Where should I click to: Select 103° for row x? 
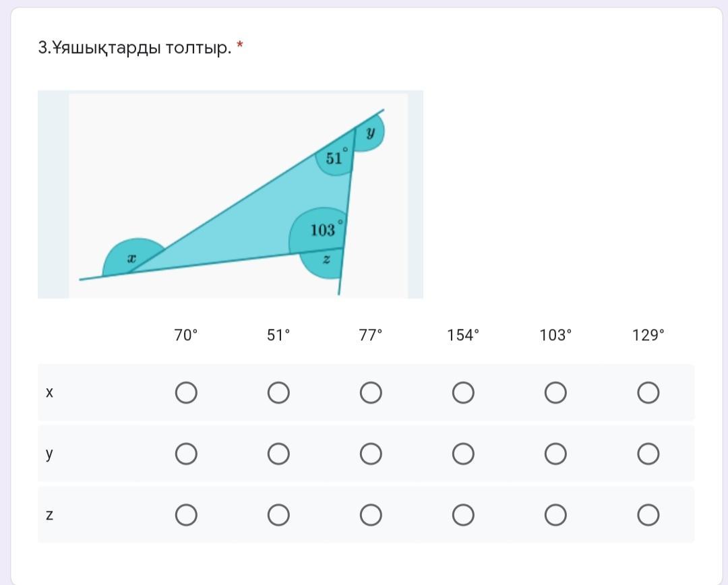[x=555, y=393]
